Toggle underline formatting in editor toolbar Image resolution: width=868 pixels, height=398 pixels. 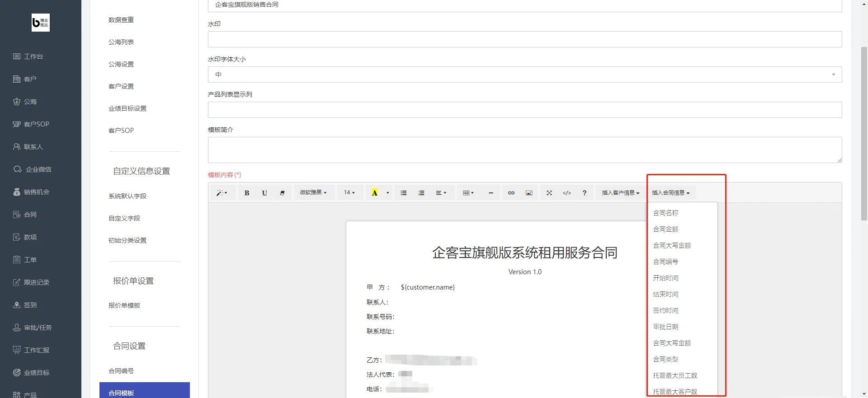tap(264, 193)
